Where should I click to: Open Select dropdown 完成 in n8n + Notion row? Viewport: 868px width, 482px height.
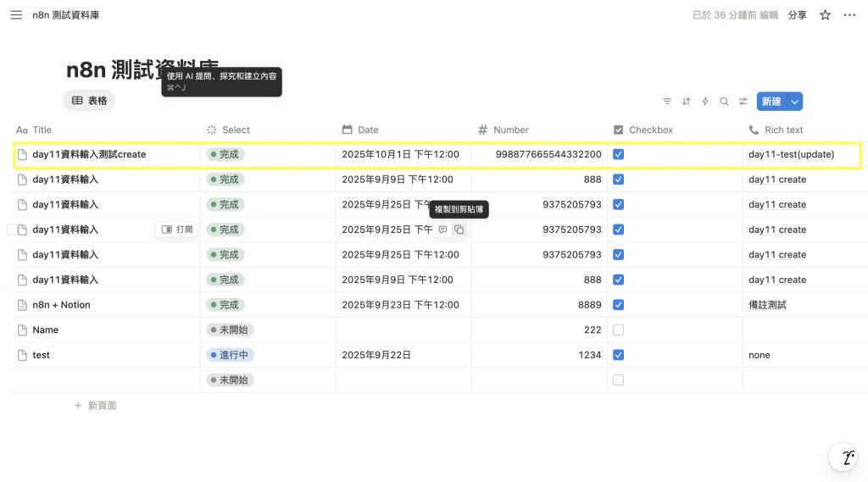tap(225, 305)
